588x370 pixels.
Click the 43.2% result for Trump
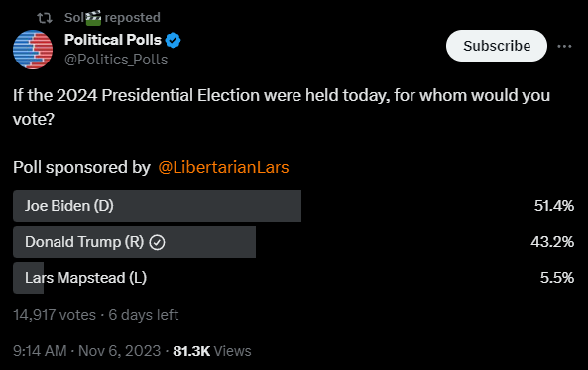coord(552,242)
